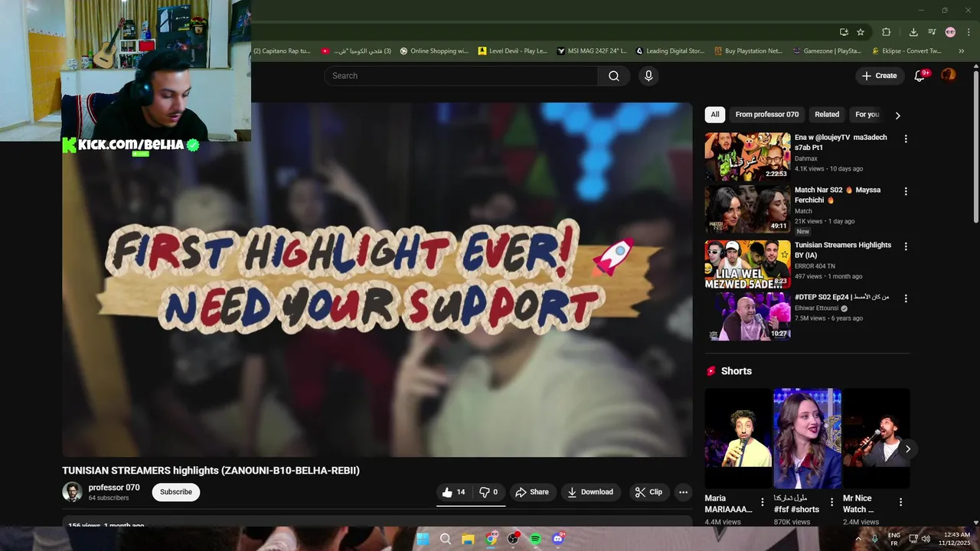Subscribe to professor 070 channel

pyautogui.click(x=176, y=492)
